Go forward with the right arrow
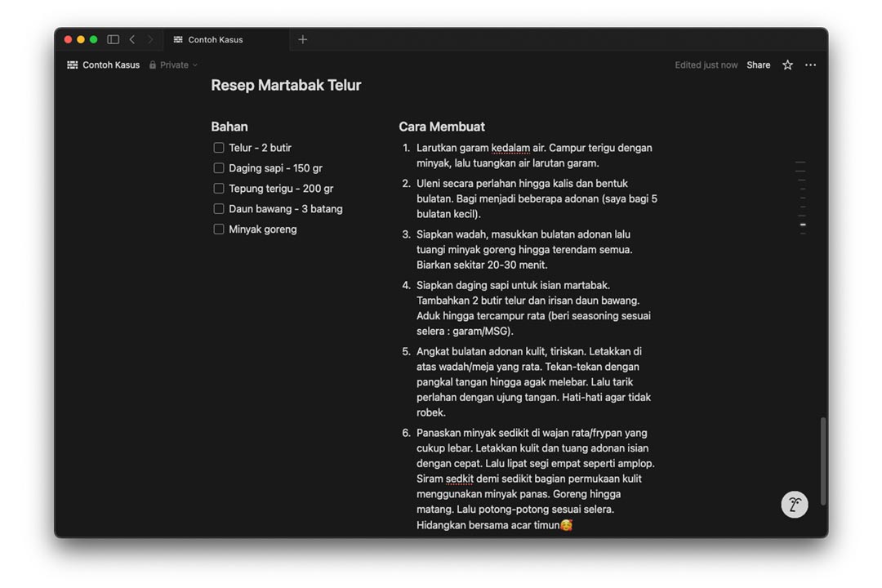This screenshot has height=588, width=882. click(x=150, y=39)
